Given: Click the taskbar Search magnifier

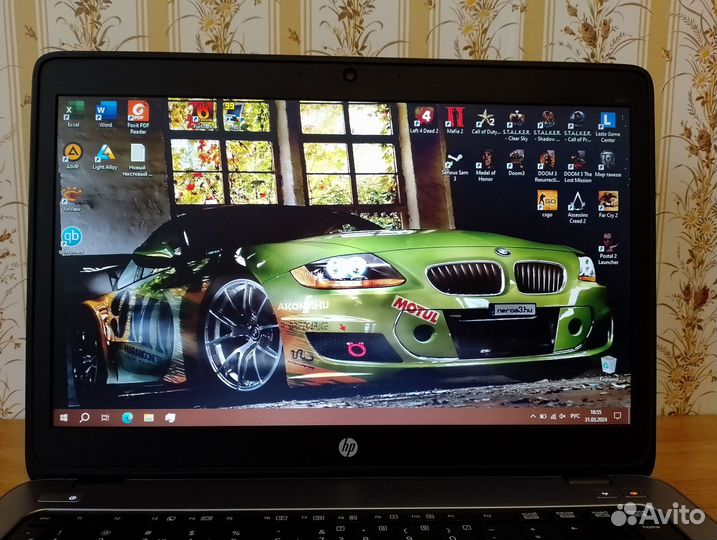Looking at the screenshot, I should click(85, 416).
